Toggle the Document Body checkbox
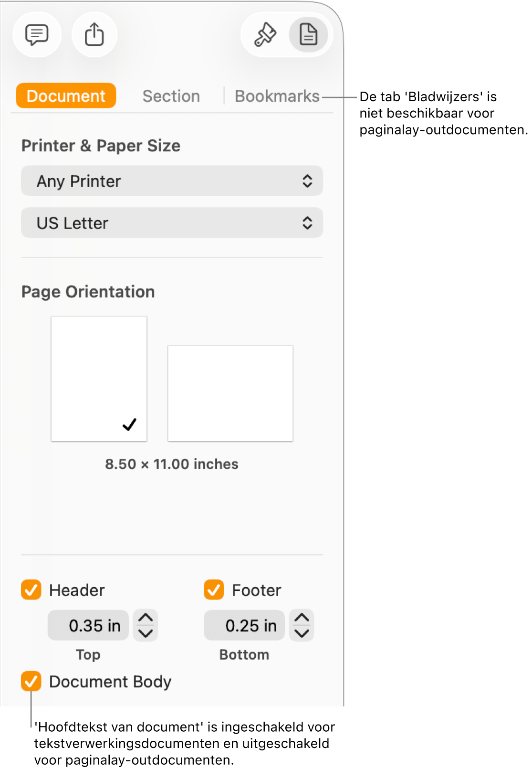Screen dimensions: 532x768 pyautogui.click(x=31, y=681)
